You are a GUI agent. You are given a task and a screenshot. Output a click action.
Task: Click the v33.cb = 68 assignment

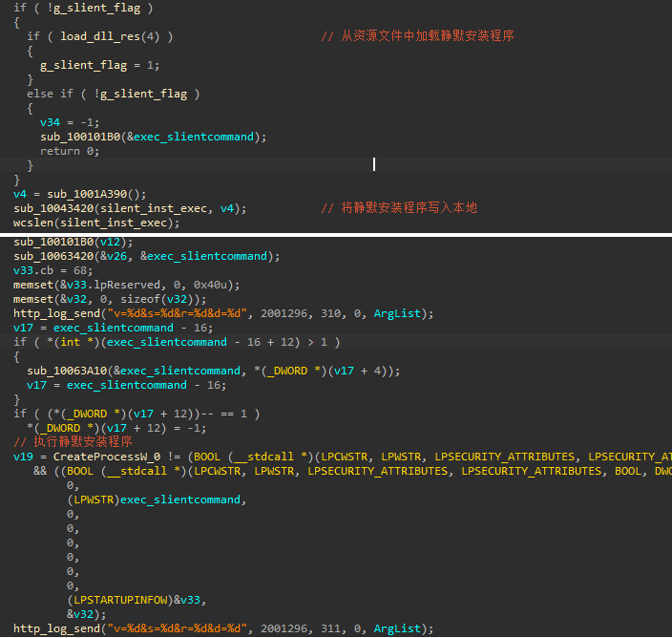click(52, 270)
